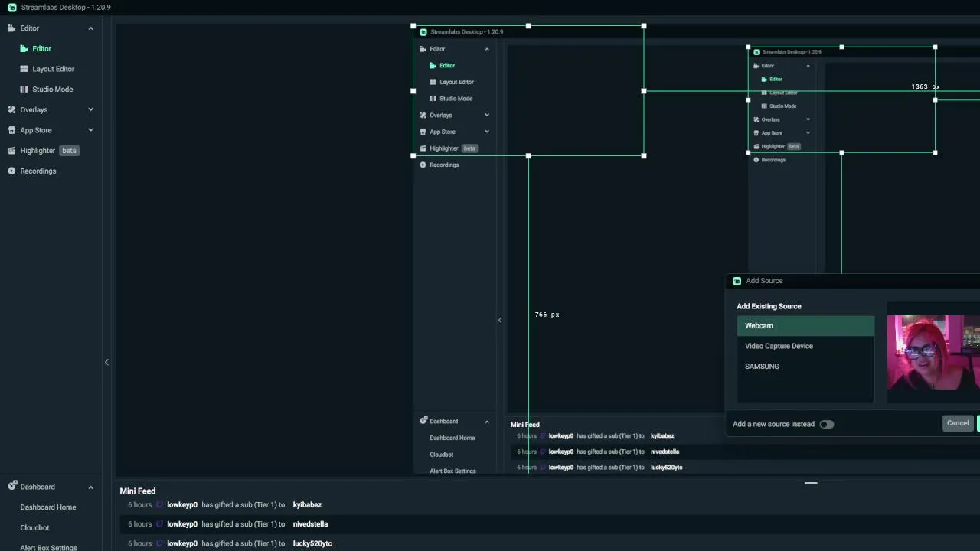This screenshot has width=980, height=551.
Task: Collapse the Dashboard section chevron in the main sidebar
Action: coord(90,487)
